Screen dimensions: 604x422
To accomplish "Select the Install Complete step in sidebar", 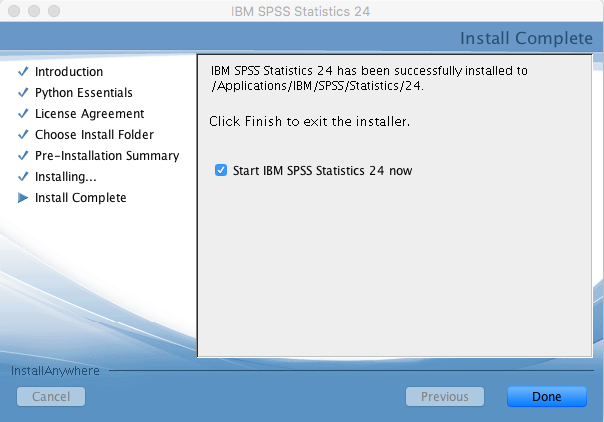I will [81, 198].
